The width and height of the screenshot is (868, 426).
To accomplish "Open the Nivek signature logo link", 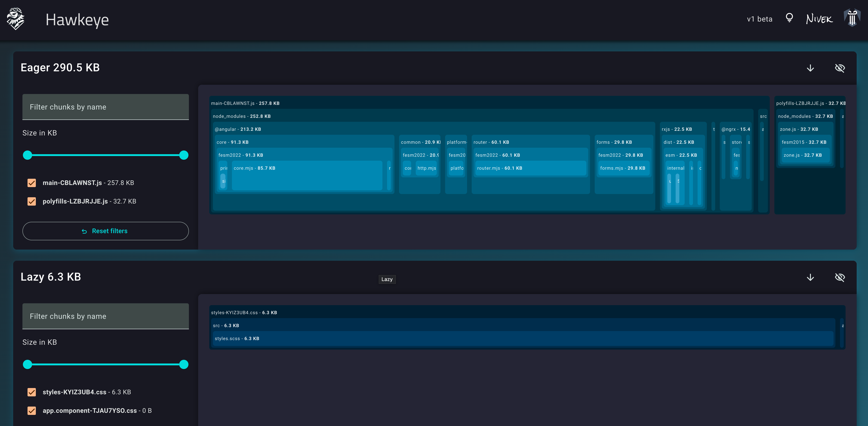I will pos(819,19).
